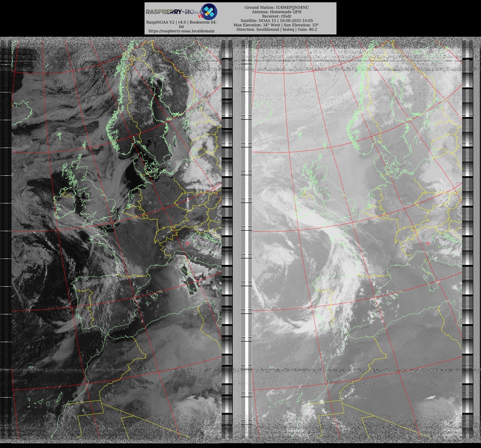
Task: Click the red ground station cross on right image
Action: point(428,243)
